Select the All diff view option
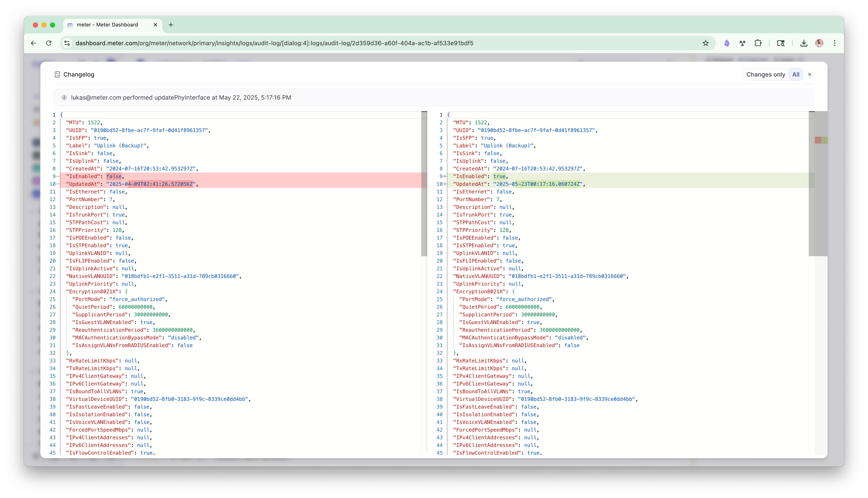The width and height of the screenshot is (868, 498). click(795, 74)
